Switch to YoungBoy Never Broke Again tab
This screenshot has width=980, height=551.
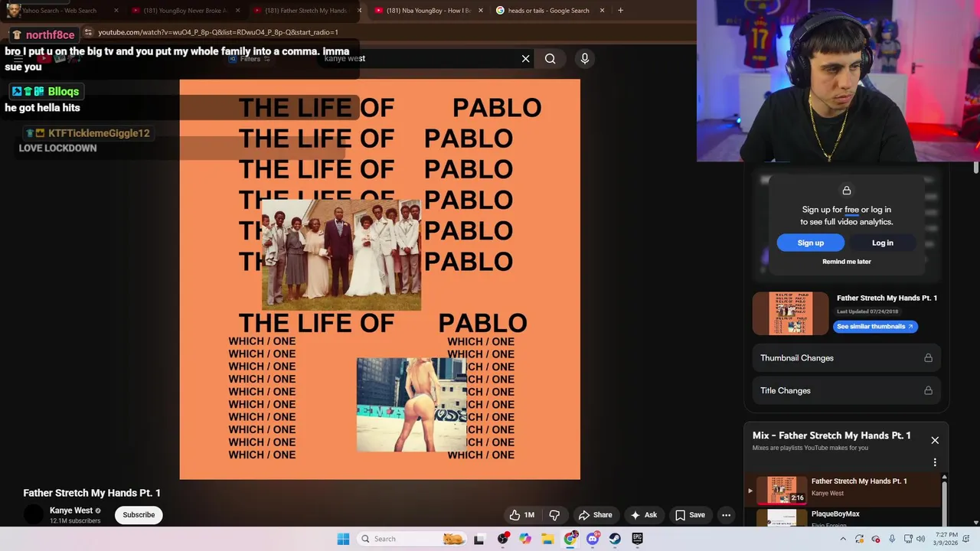coord(184,11)
